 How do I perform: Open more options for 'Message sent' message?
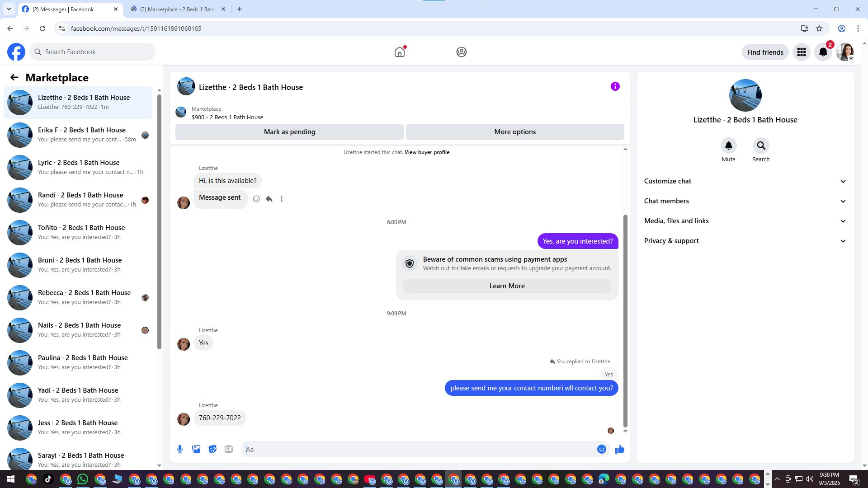click(282, 199)
